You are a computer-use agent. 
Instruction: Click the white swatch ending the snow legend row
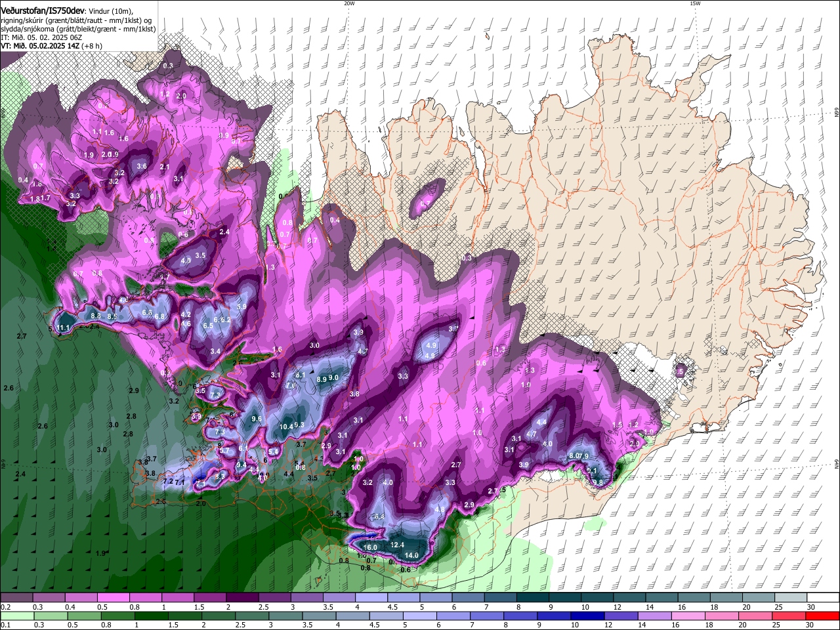click(823, 598)
